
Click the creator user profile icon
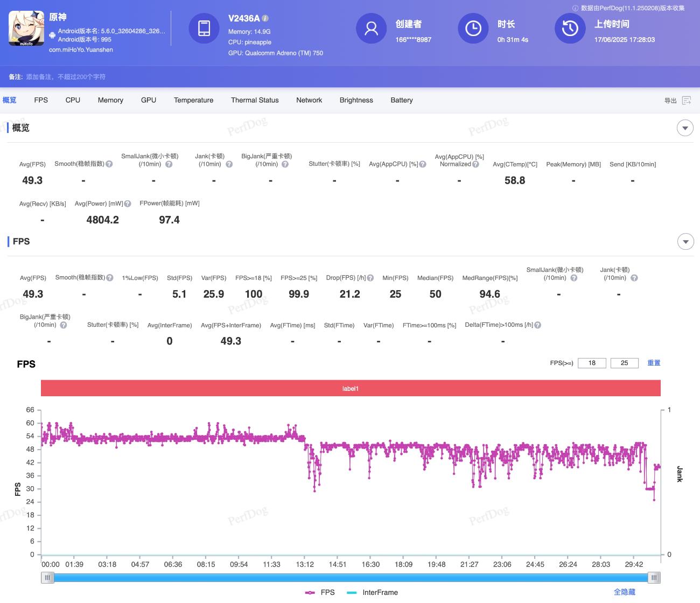[372, 28]
